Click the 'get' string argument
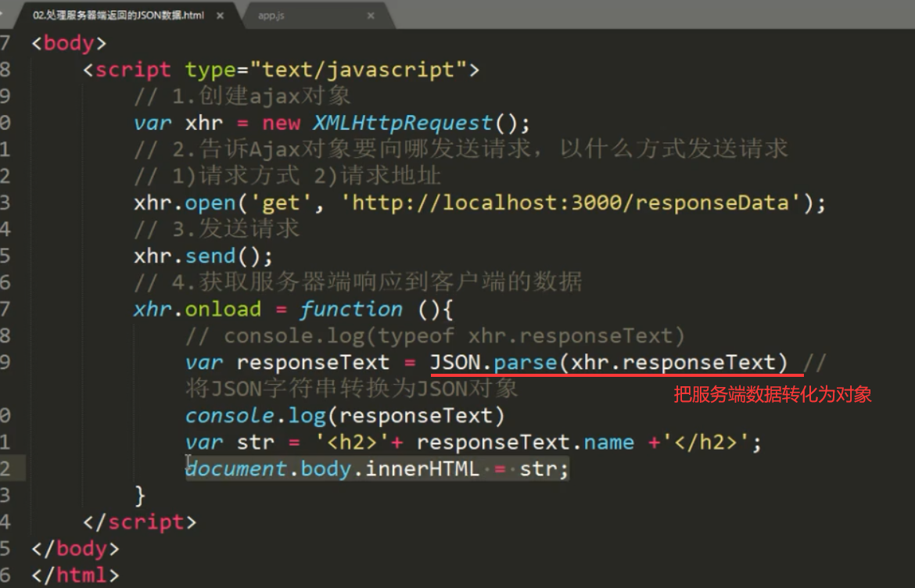This screenshot has height=588, width=915. tap(281, 203)
